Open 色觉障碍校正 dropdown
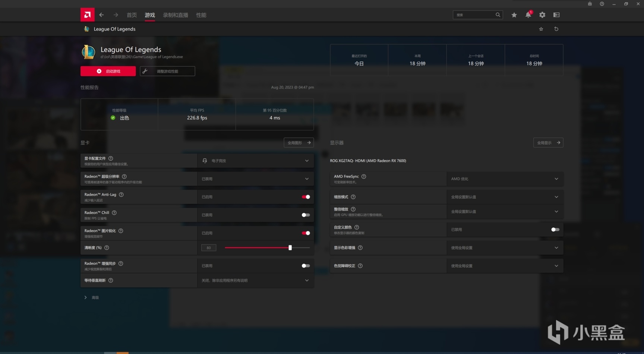 (x=505, y=266)
